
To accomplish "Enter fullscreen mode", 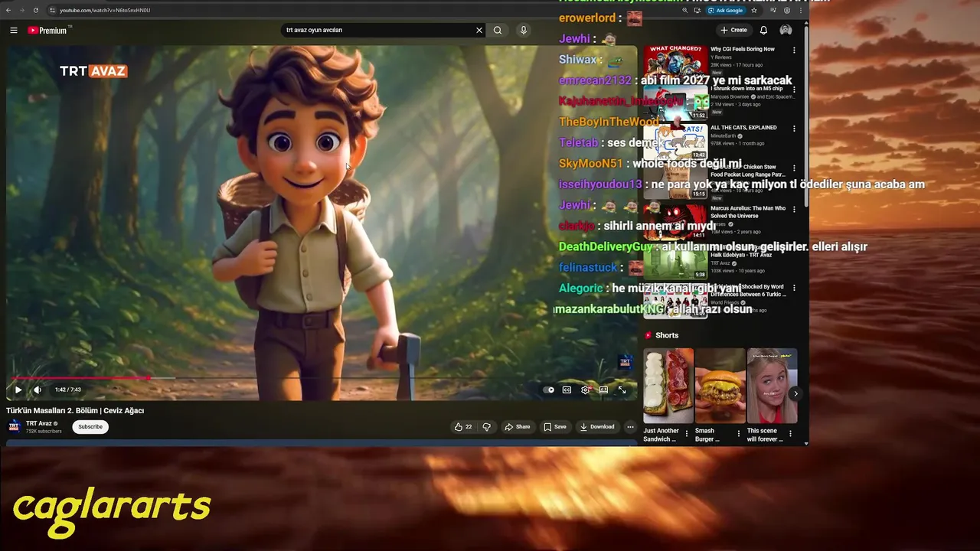I will click(622, 390).
